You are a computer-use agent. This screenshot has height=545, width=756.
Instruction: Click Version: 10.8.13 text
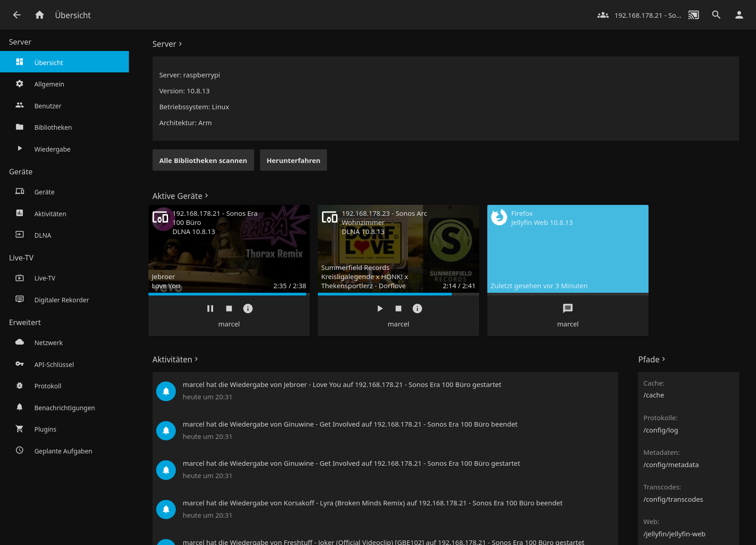click(x=184, y=91)
